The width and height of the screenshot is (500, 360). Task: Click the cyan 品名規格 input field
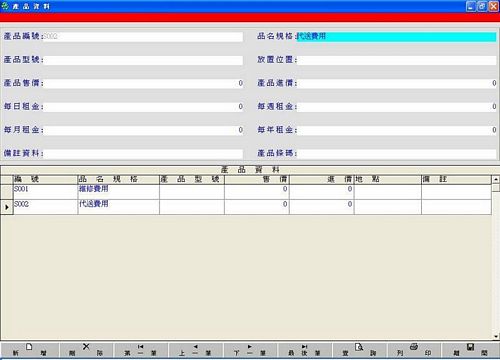396,37
